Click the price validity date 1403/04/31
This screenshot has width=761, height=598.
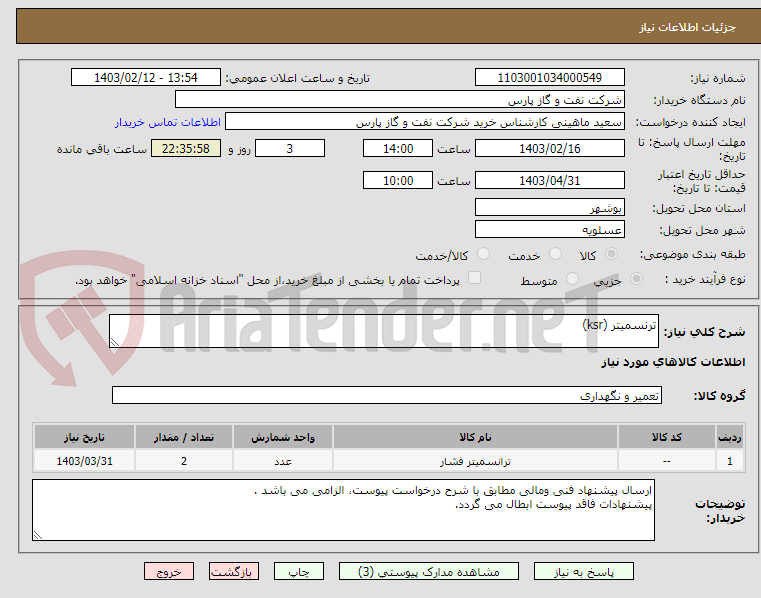point(550,180)
